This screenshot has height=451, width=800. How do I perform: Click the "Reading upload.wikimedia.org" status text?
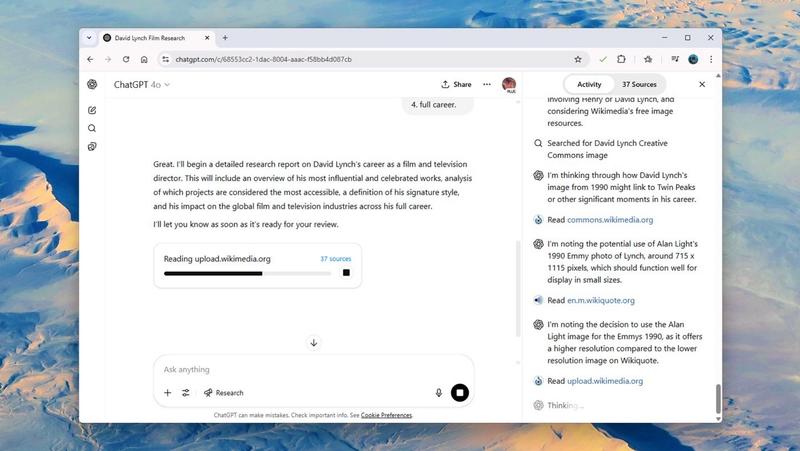pos(217,259)
